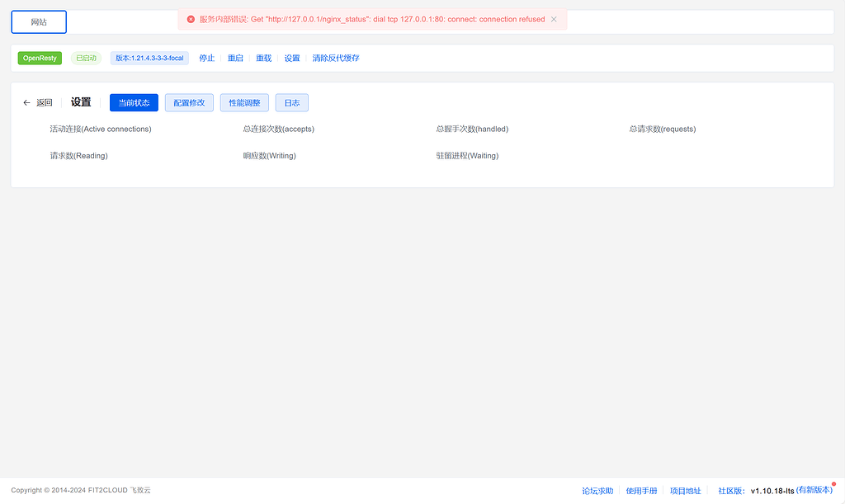Clear reverse proxy cache with 清除反代缓存
The height and width of the screenshot is (504, 845).
click(337, 58)
